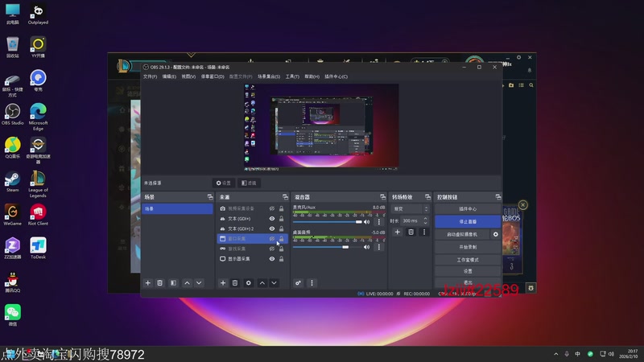
Task: Undock the 来源 panel via float icon
Action: (x=284, y=197)
